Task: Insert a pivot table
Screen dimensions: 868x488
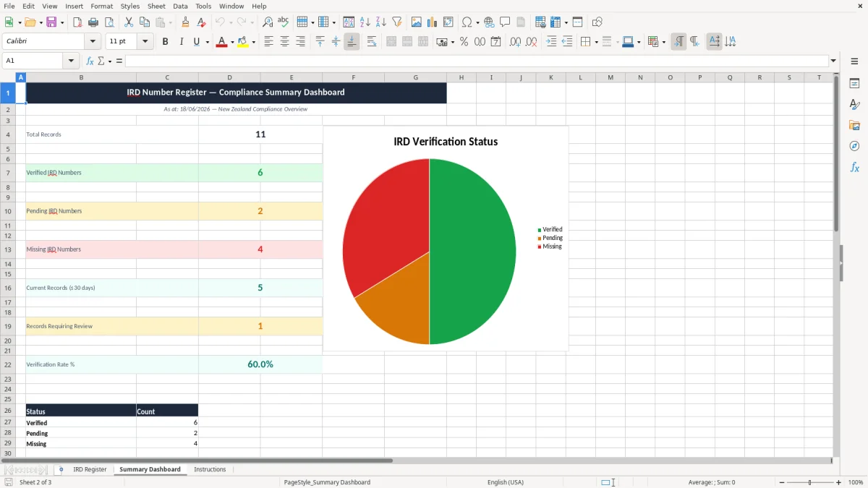Action: tap(448, 22)
